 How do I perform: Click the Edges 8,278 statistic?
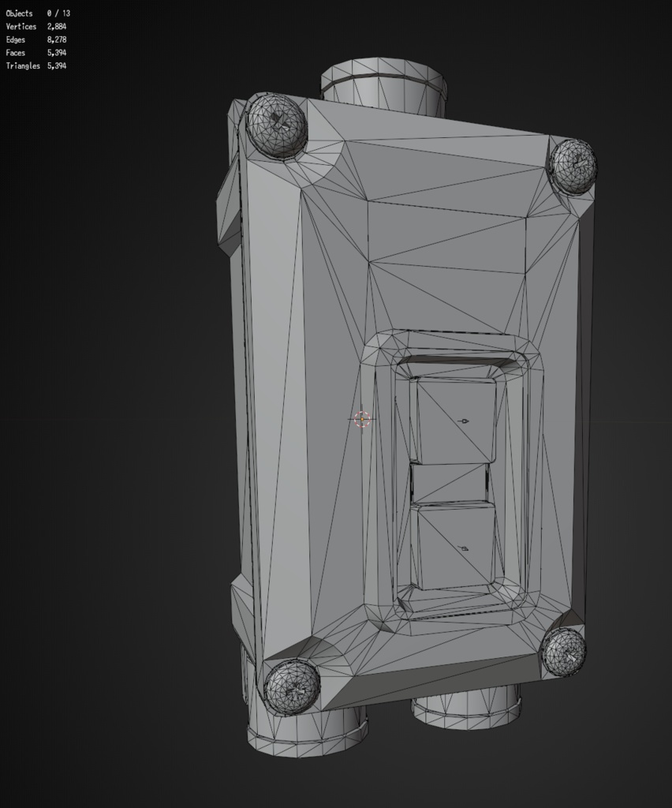[x=36, y=39]
